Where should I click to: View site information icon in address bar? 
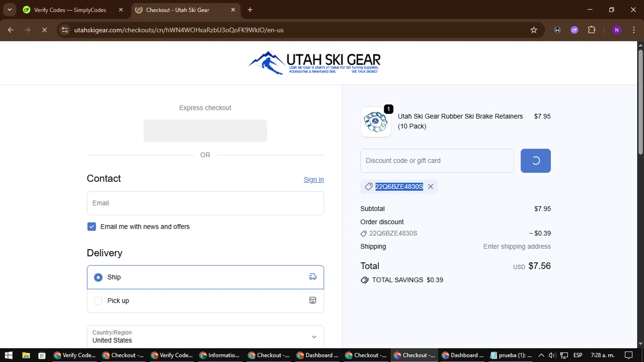coord(65,30)
